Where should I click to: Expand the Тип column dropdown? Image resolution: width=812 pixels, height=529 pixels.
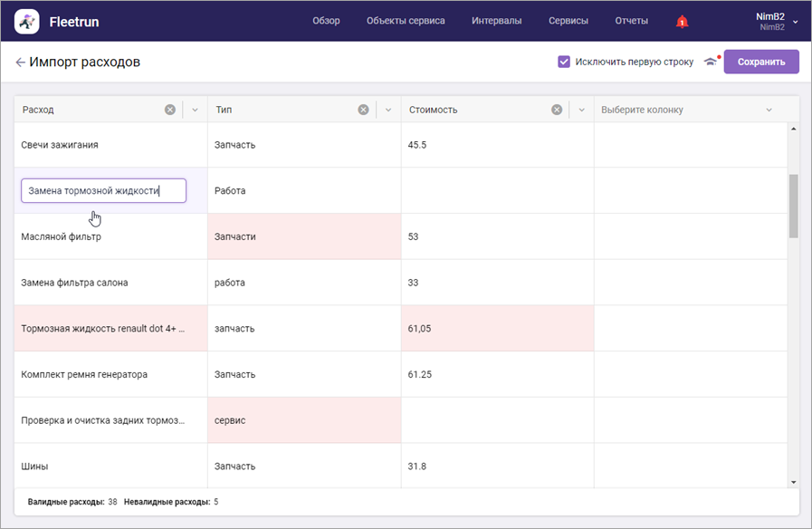pos(388,110)
